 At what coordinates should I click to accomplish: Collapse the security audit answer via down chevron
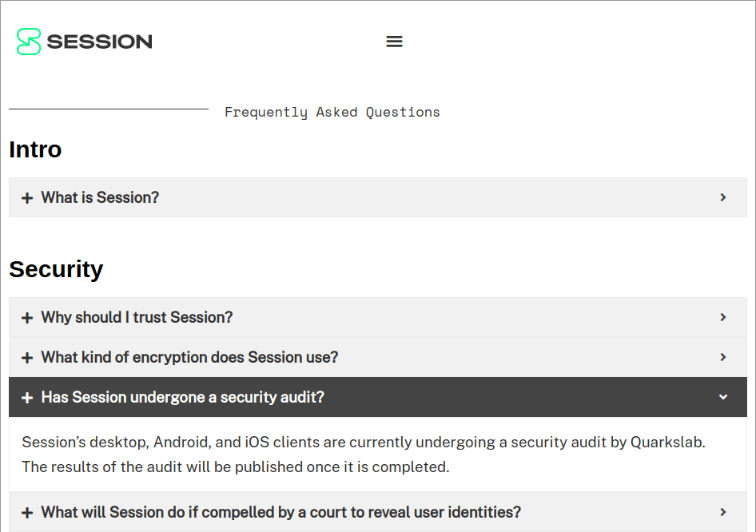pos(722,397)
